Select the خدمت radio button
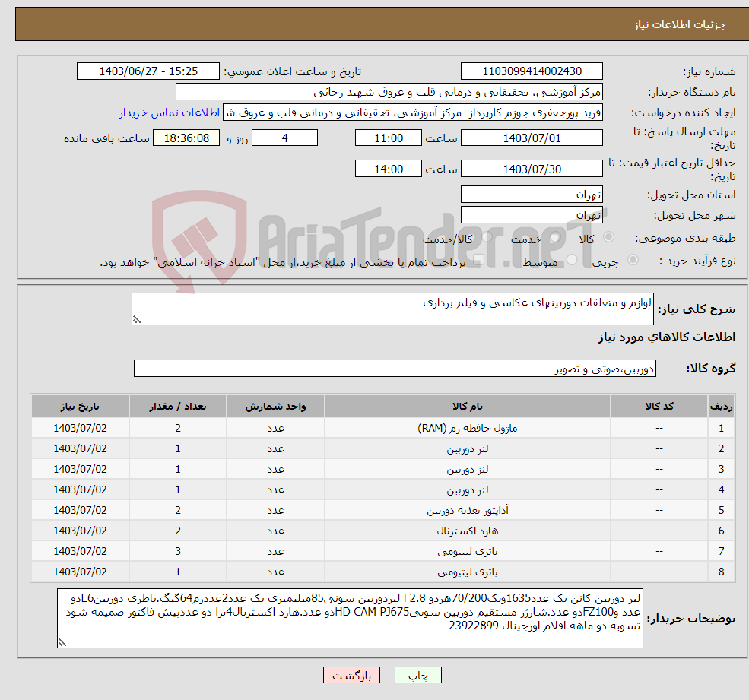Screen dimensions: 749x700 (x=554, y=237)
